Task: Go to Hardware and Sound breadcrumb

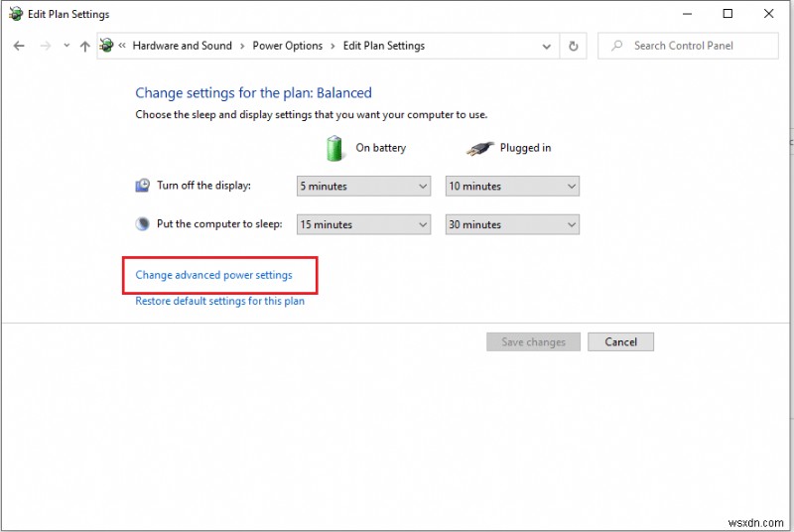Action: coord(182,46)
